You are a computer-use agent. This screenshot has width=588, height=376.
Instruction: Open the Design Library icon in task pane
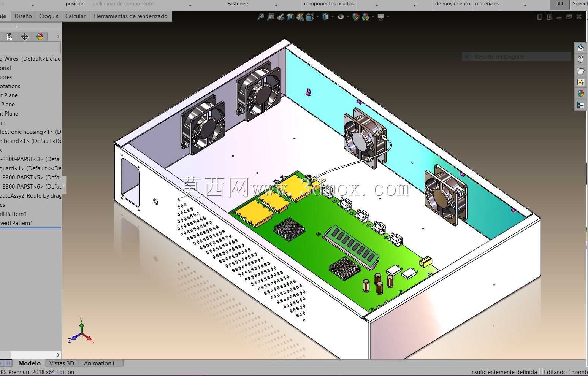pos(580,60)
